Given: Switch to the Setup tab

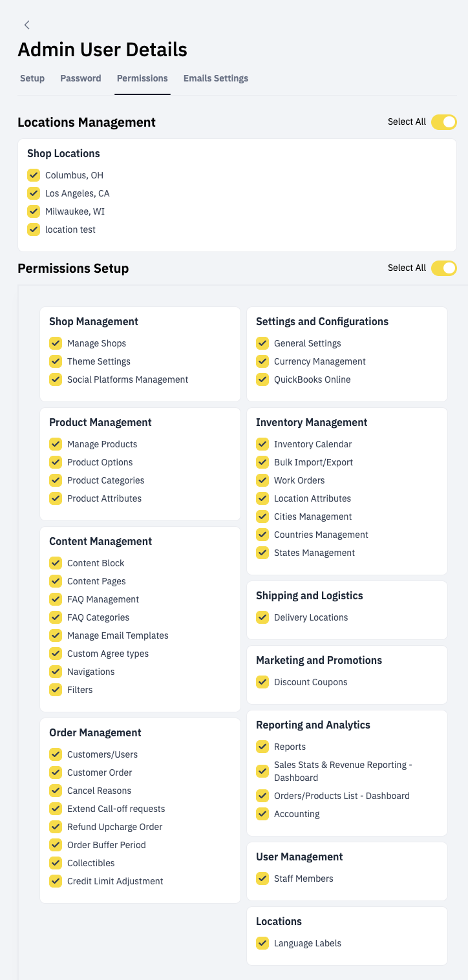Looking at the screenshot, I should pyautogui.click(x=32, y=78).
